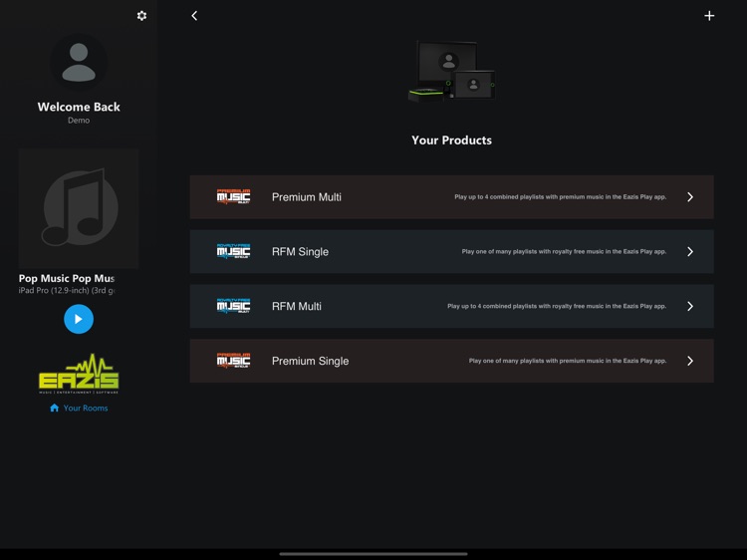Click the Royalty Free Music Multi logo
747x560 pixels.
[x=233, y=306]
